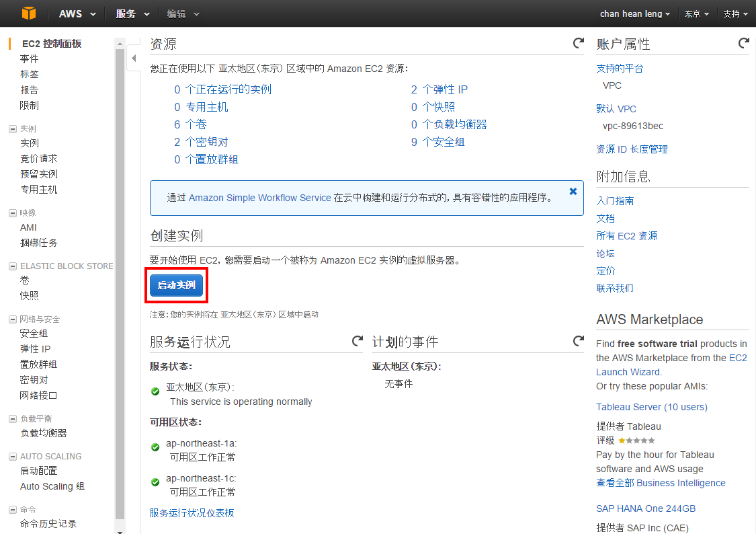Open the 2 个密钥对 resource link
This screenshot has height=534, width=756.
click(200, 142)
